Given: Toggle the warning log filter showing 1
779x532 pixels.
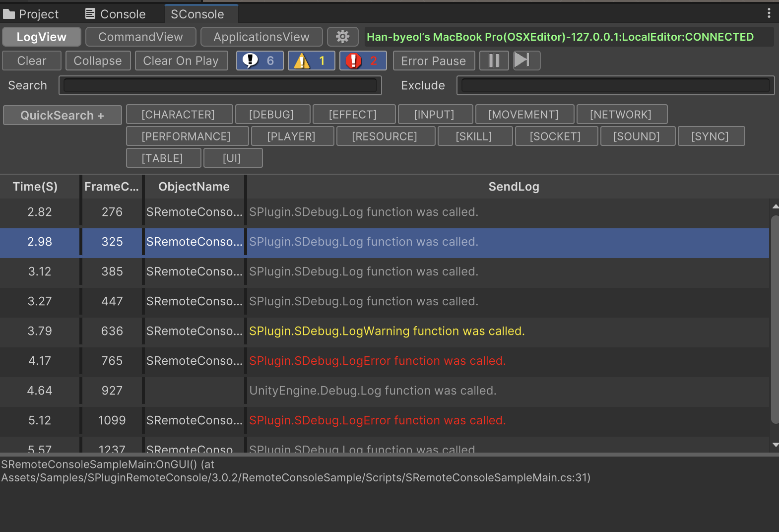Looking at the screenshot, I should click(312, 61).
